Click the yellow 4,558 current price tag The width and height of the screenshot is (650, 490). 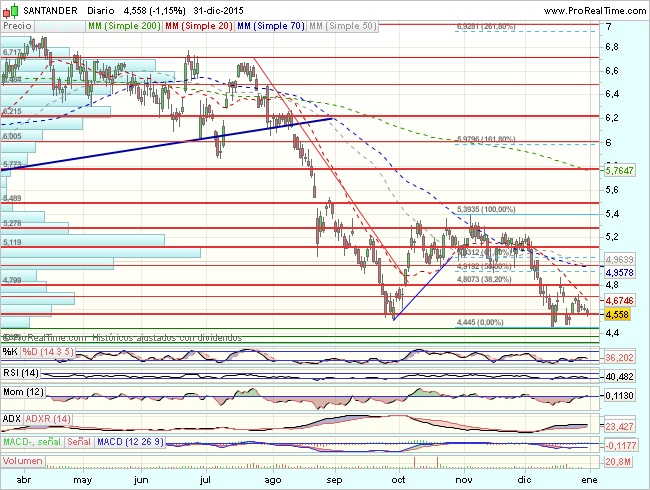point(617,315)
